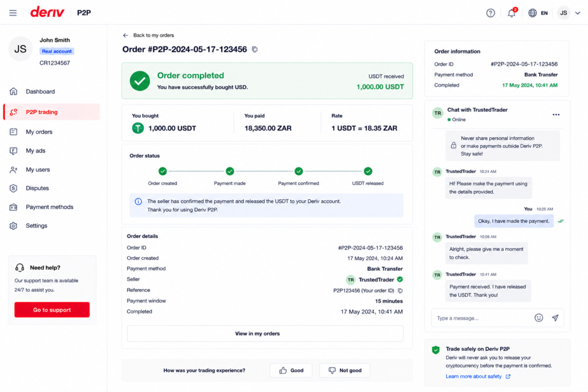
Task: Click the Order created status step
Action: pyautogui.click(x=163, y=171)
